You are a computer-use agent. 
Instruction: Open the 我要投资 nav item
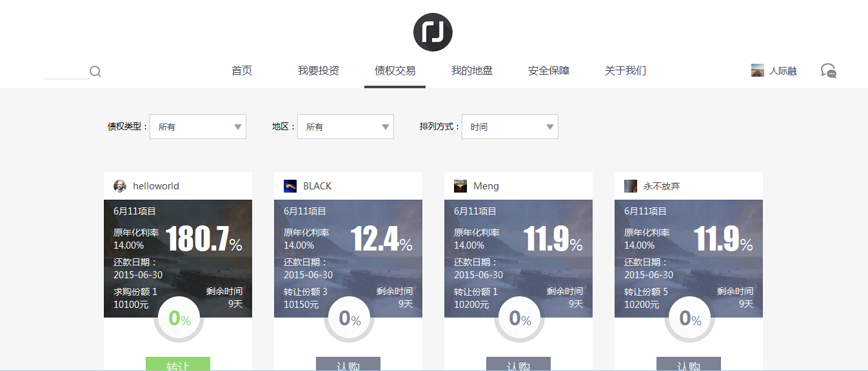pos(319,71)
